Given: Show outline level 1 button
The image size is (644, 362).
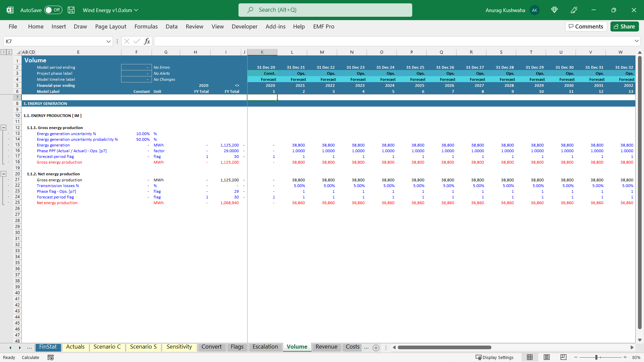Looking at the screenshot, I should (x=4, y=52).
